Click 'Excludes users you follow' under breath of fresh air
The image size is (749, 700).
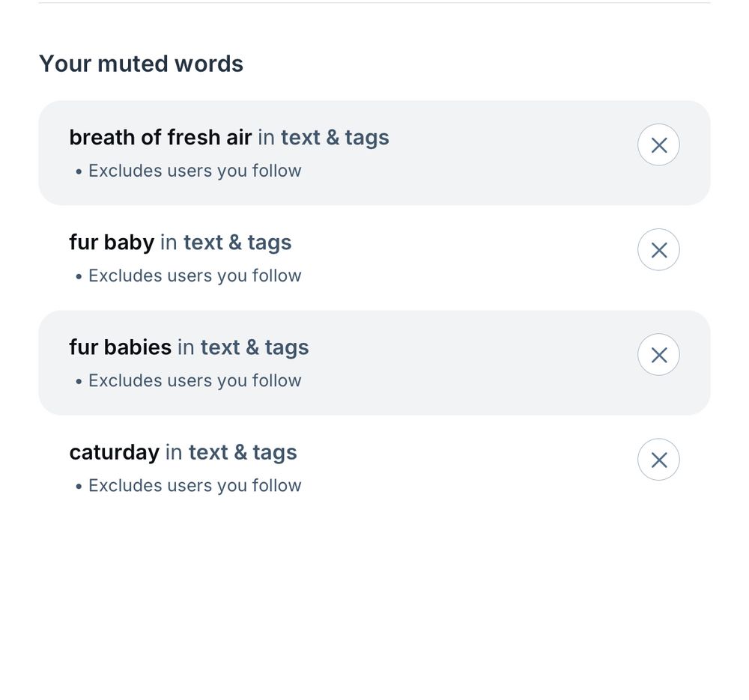(x=195, y=171)
